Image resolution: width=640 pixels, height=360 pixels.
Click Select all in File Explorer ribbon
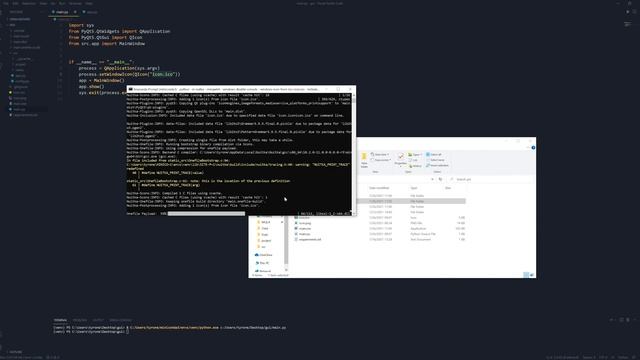pos(434,155)
